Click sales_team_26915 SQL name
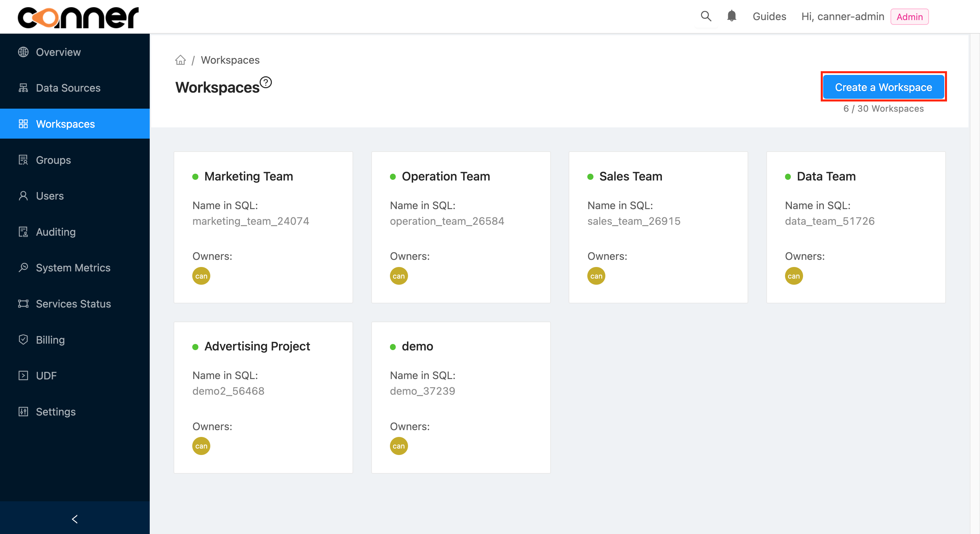 pos(634,221)
